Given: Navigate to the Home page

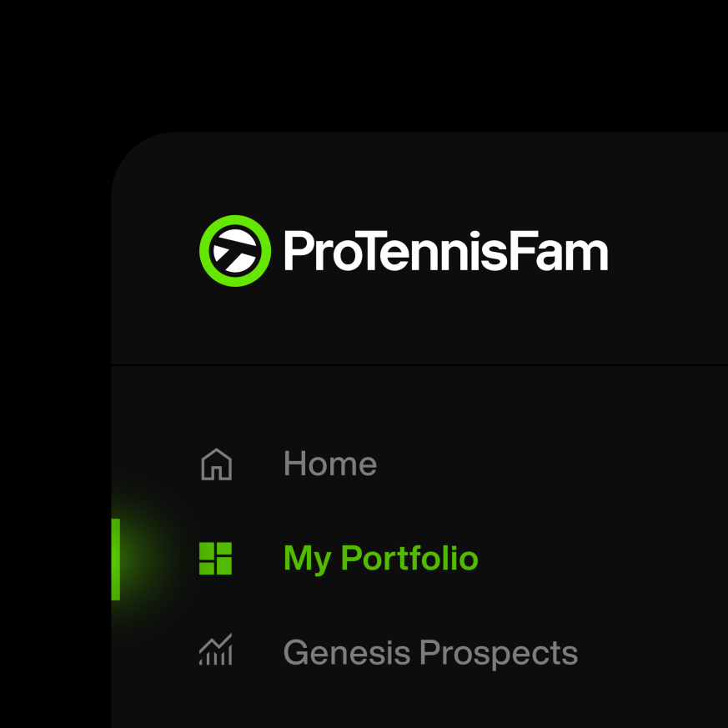Looking at the screenshot, I should click(x=329, y=464).
